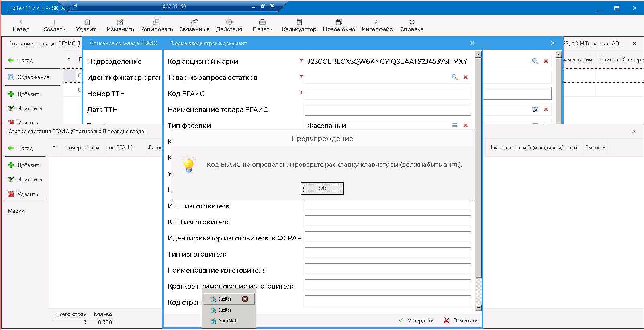Click the calendar icon in the background form
Image resolution: width=644 pixels, height=330 pixels.
535,109
